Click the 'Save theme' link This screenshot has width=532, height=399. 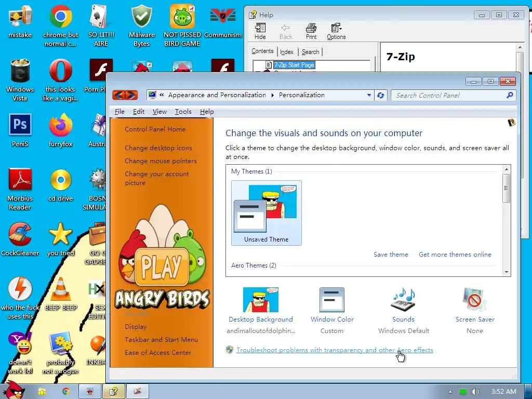(x=391, y=255)
